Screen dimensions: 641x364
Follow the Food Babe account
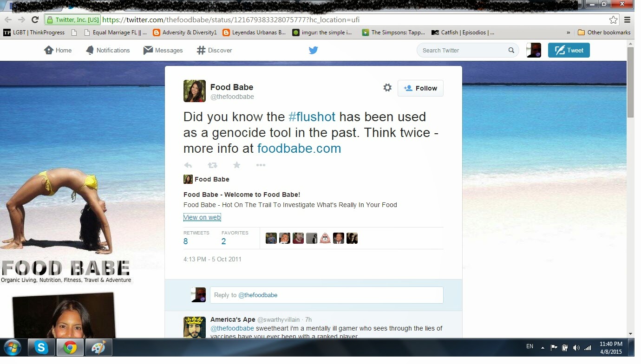point(420,88)
